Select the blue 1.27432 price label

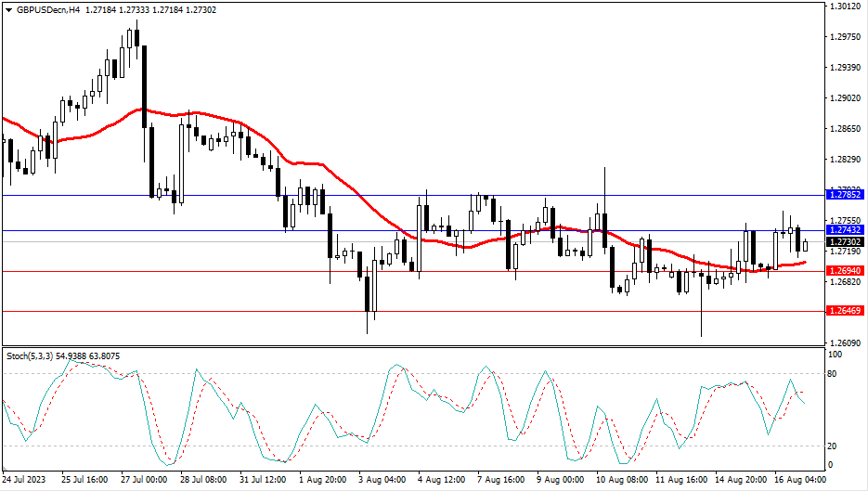click(x=845, y=230)
